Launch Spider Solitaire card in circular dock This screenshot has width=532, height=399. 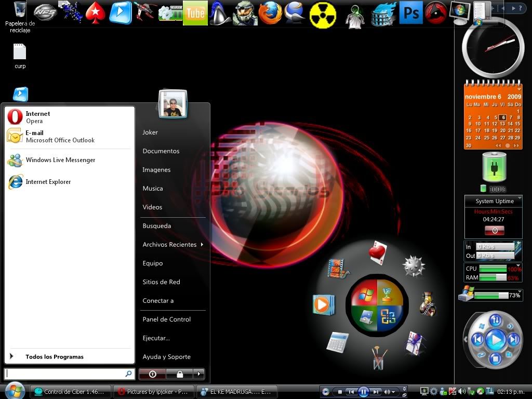pyautogui.click(x=415, y=343)
